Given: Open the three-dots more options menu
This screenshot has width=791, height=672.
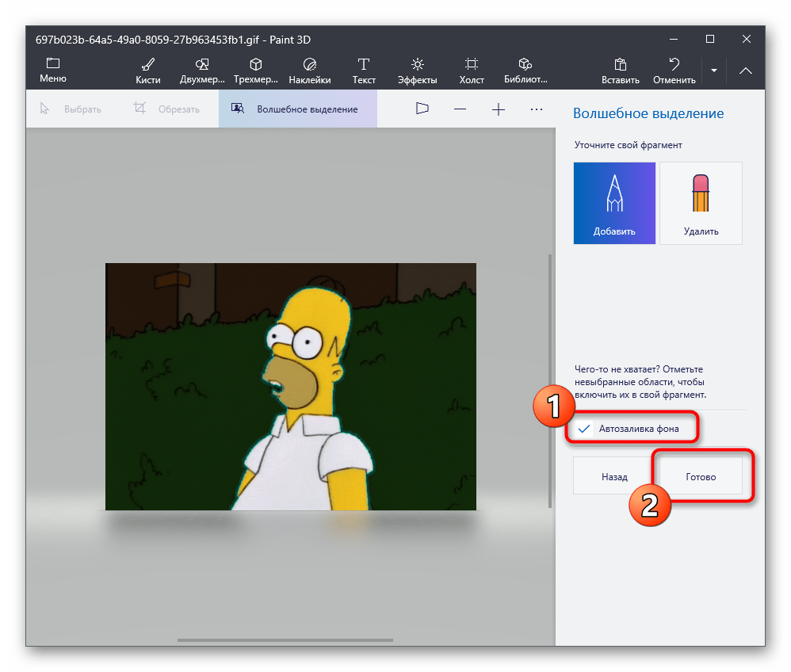Looking at the screenshot, I should 537,109.
